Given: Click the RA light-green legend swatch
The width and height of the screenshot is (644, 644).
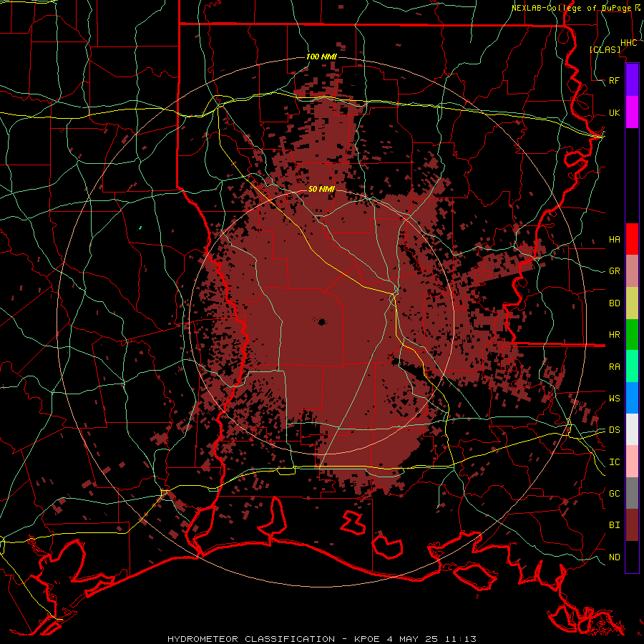Looking at the screenshot, I should pos(632,366).
